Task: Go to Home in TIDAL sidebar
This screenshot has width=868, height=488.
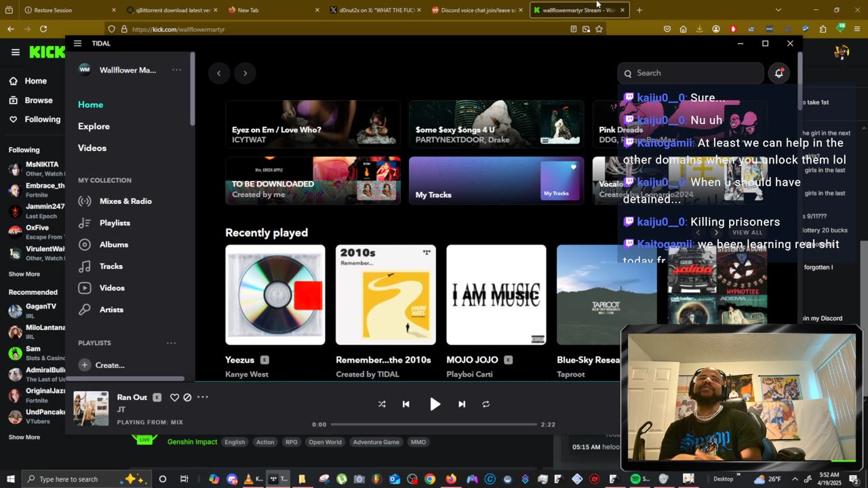Action: 90,104
